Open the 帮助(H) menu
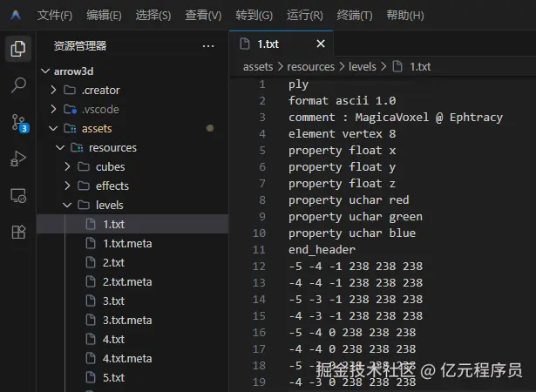 tap(405, 15)
